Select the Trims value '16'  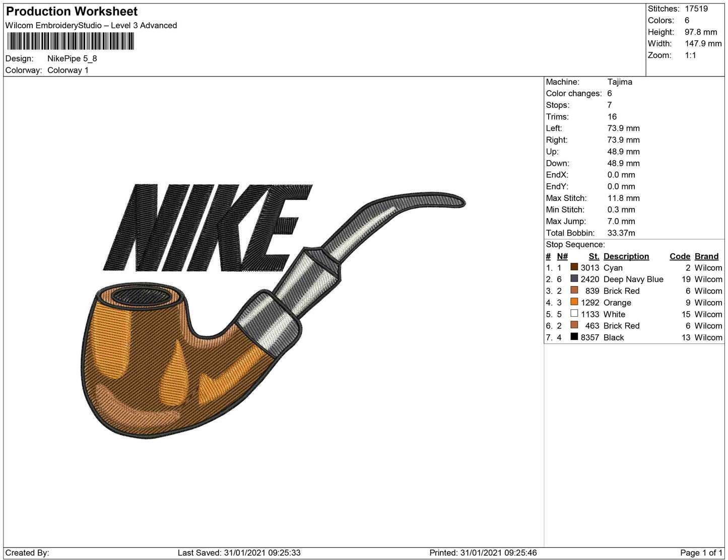(x=612, y=116)
